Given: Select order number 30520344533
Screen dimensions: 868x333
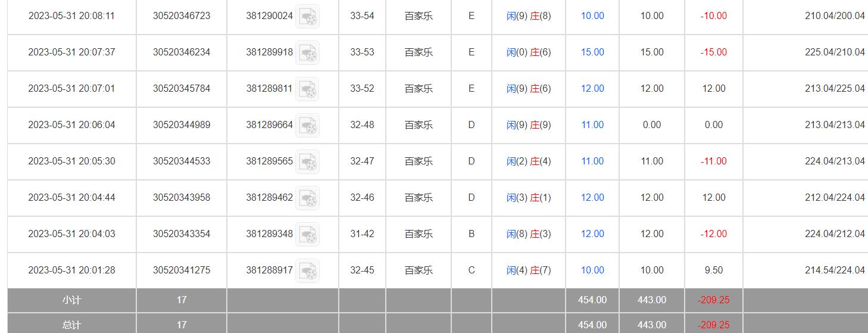Looking at the screenshot, I should (182, 161).
